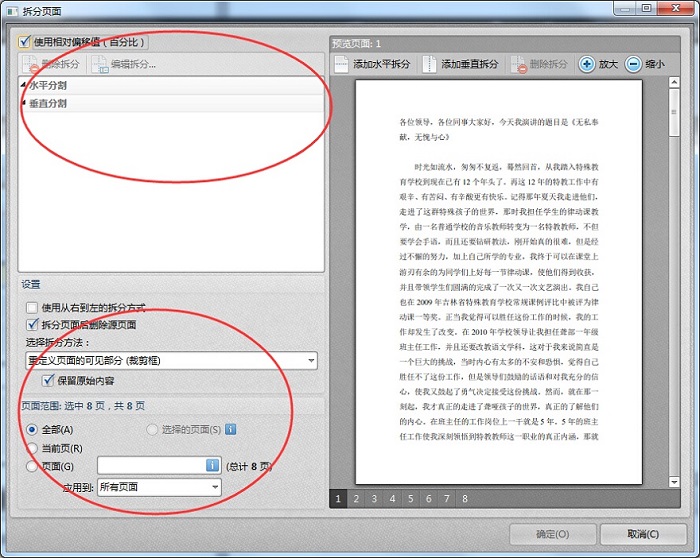
Task: Click the 添加水平拆分 icon
Action: click(x=342, y=65)
